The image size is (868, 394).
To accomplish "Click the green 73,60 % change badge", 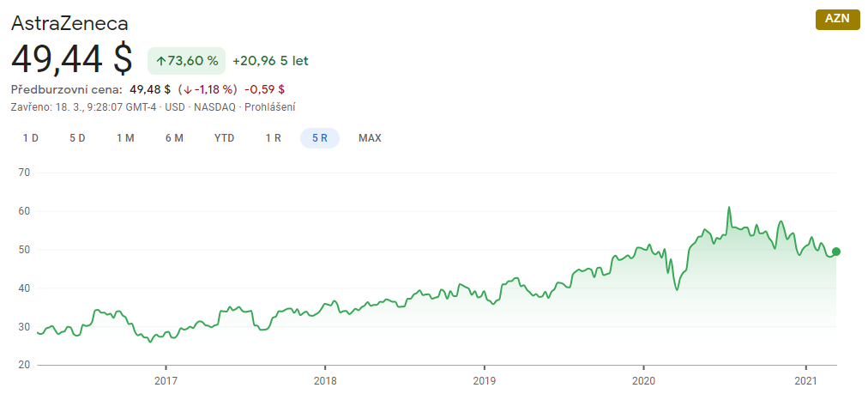I will [187, 61].
